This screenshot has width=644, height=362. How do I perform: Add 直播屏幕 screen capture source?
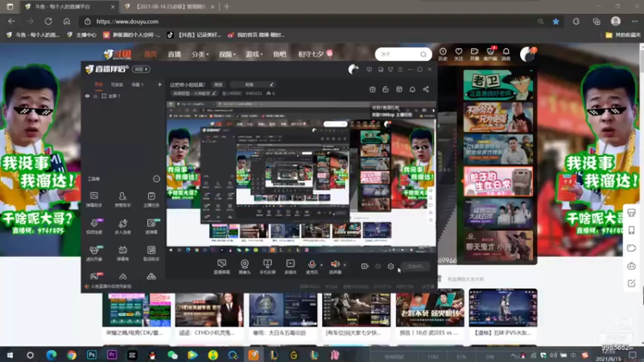pos(222,266)
